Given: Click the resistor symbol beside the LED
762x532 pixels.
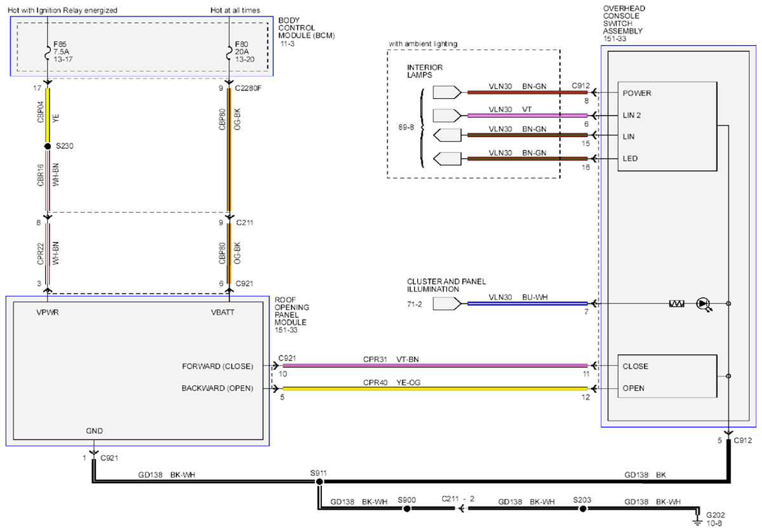Looking at the screenshot, I should point(676,304).
